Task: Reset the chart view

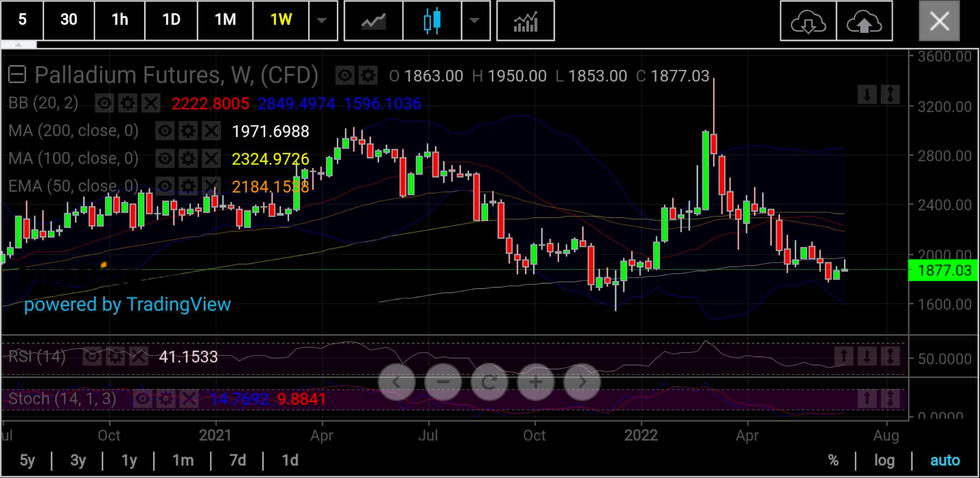Action: coord(489,382)
